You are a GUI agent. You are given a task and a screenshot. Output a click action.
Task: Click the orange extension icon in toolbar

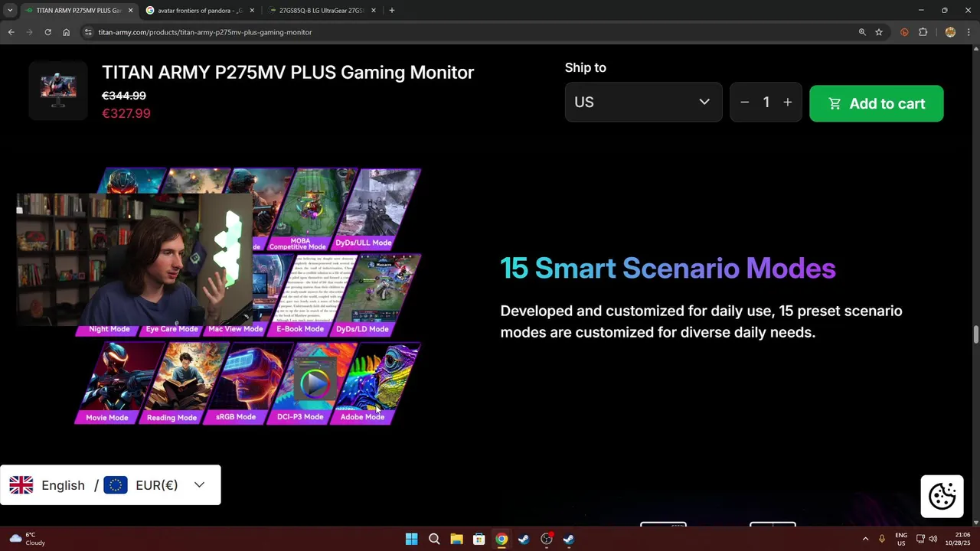pos(904,32)
